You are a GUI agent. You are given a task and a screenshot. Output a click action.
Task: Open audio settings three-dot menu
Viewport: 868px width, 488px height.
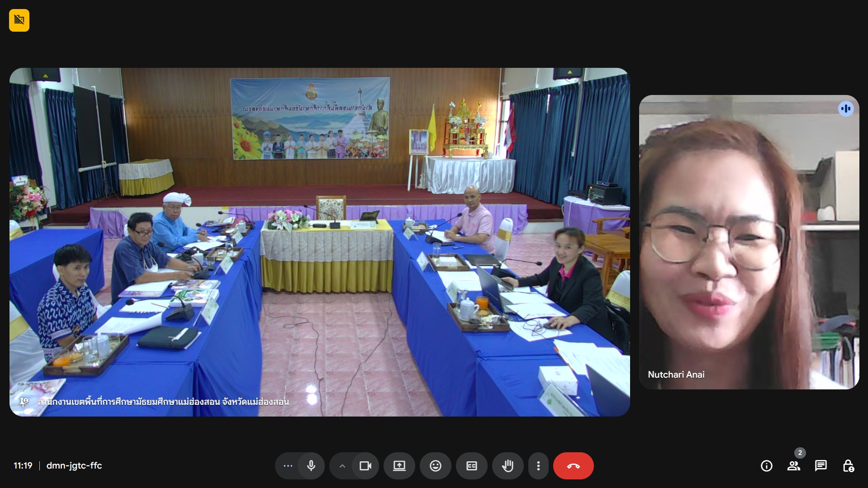tap(288, 466)
